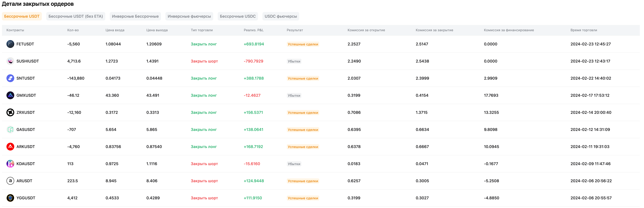The height and width of the screenshot is (208, 644).
Task: Click the ZRXUSDT coin icon
Action: click(10, 113)
